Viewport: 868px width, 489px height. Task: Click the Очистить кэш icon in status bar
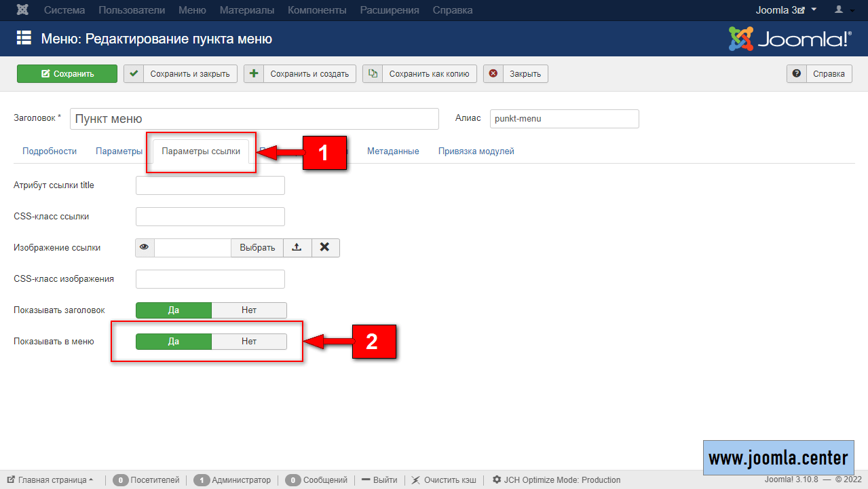pyautogui.click(x=416, y=480)
